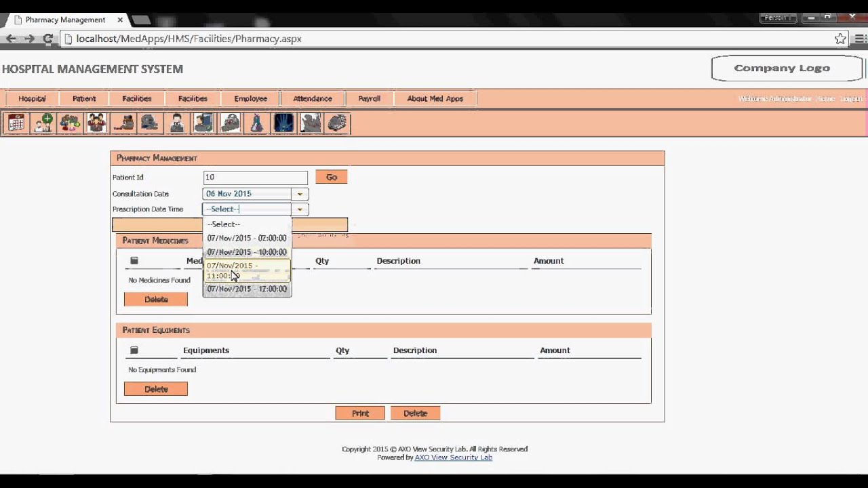
Task: Click the Print button
Action: (360, 413)
